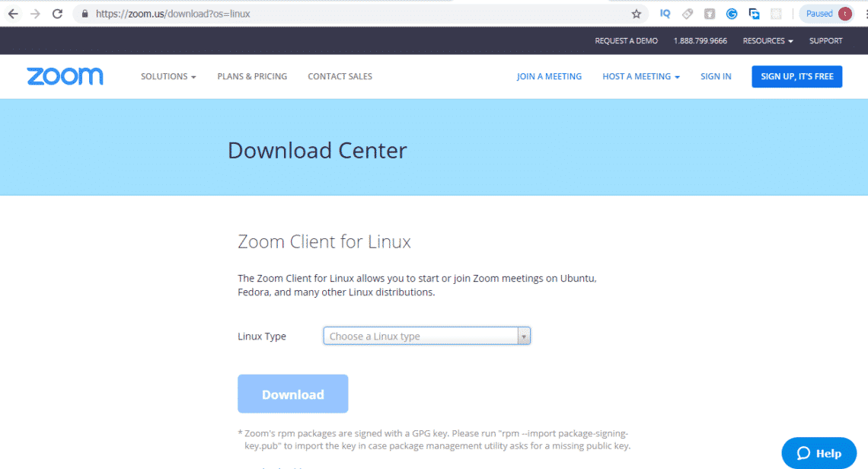Image resolution: width=868 pixels, height=469 pixels.
Task: Open the Choose a Linux type dropdown
Action: pos(427,336)
